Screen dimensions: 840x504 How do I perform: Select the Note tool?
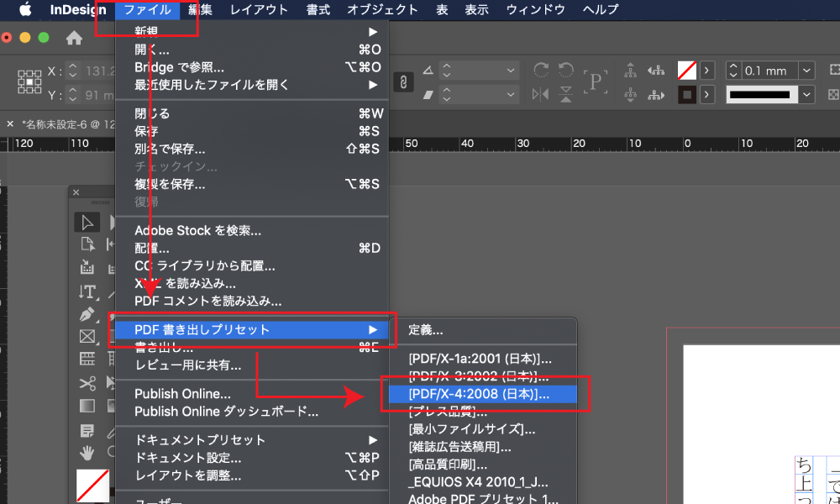(x=87, y=431)
